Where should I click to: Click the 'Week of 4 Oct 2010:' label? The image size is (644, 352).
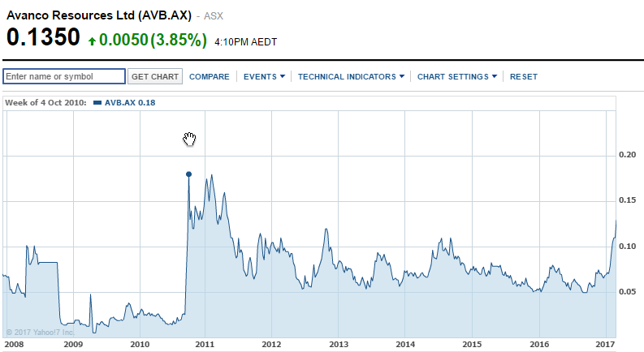(45, 102)
